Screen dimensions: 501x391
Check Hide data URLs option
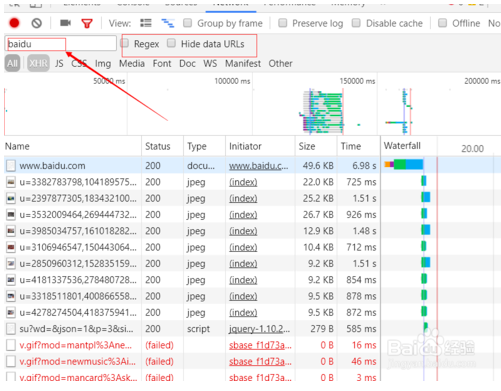171,43
